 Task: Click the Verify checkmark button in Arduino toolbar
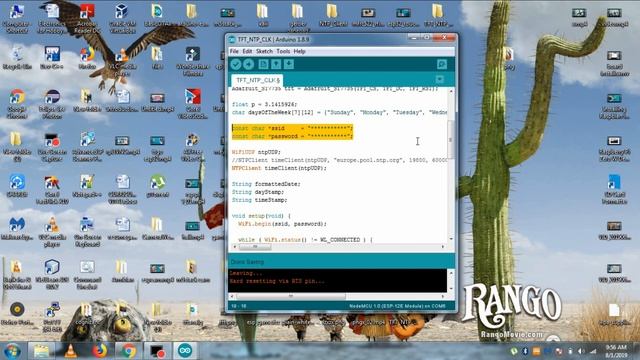click(x=236, y=64)
